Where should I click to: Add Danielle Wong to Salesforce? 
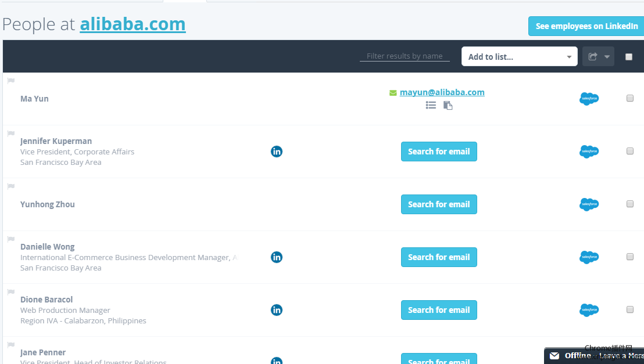589,257
